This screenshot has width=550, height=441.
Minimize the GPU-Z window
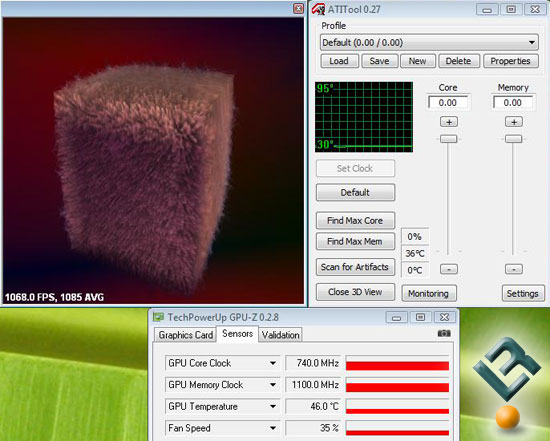396,318
